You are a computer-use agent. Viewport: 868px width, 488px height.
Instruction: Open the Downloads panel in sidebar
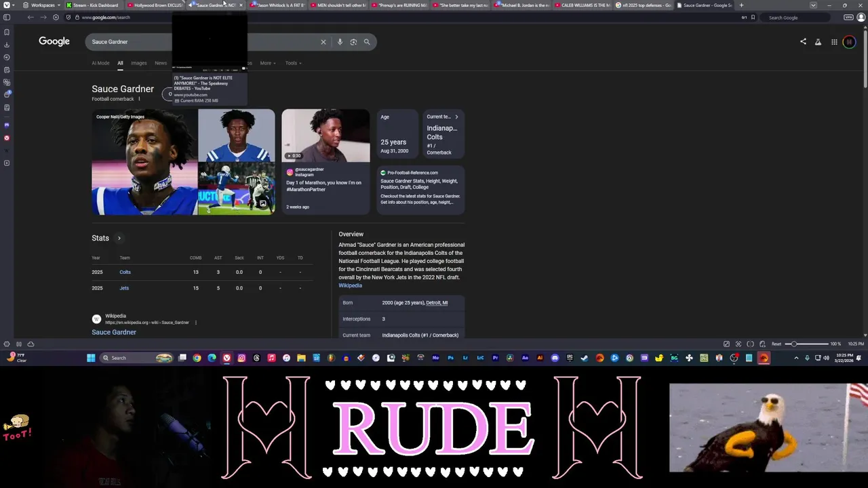7,45
